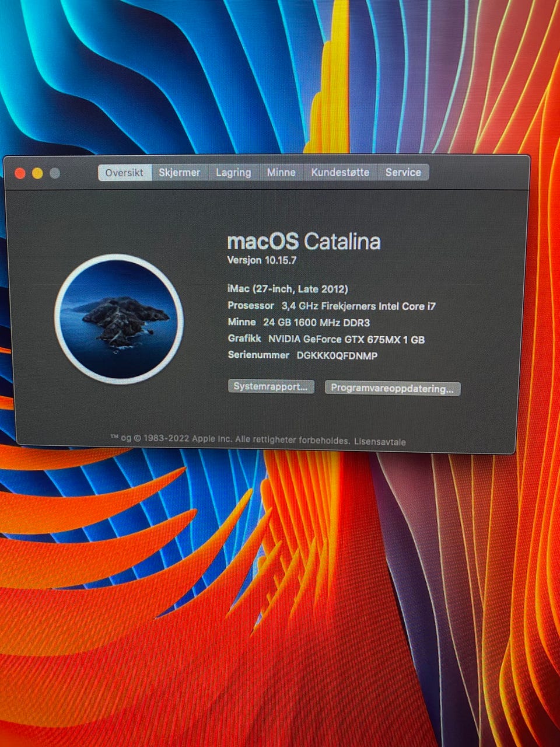
Task: Open Programvareoppdatering... button
Action: pos(392,389)
